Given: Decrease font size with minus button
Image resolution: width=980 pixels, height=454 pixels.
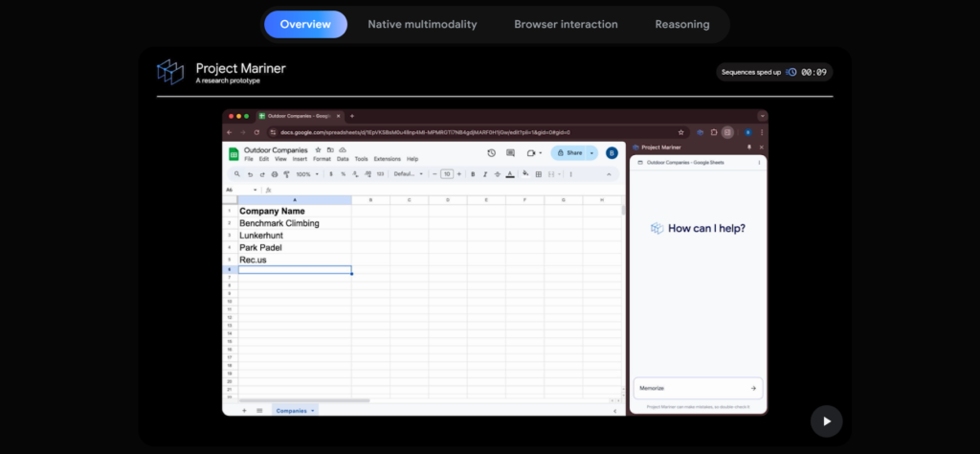Looking at the screenshot, I should pos(435,174).
